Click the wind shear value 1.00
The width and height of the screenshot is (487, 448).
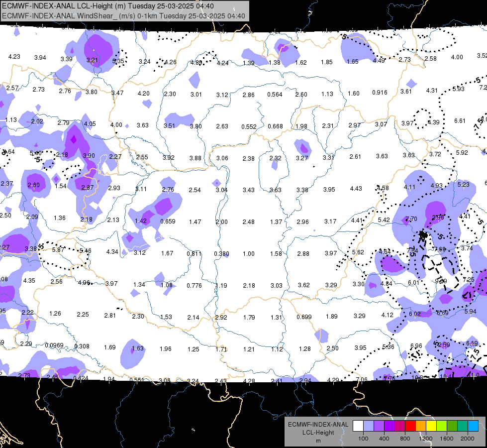(x=248, y=254)
